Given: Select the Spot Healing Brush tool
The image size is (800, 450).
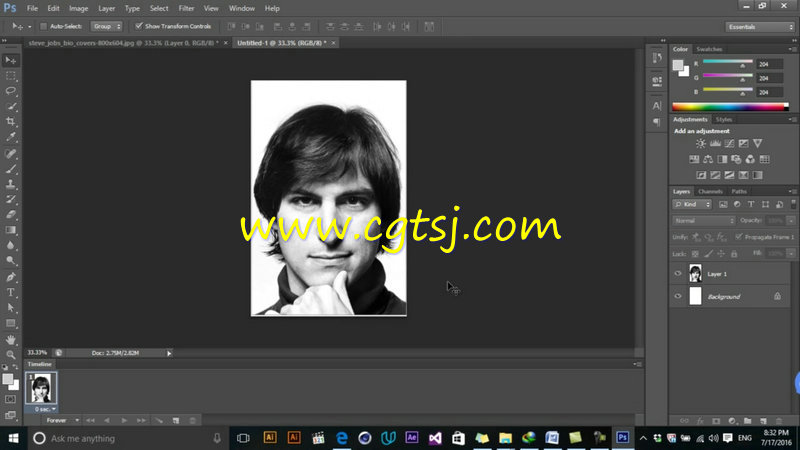Looking at the screenshot, I should 11,154.
